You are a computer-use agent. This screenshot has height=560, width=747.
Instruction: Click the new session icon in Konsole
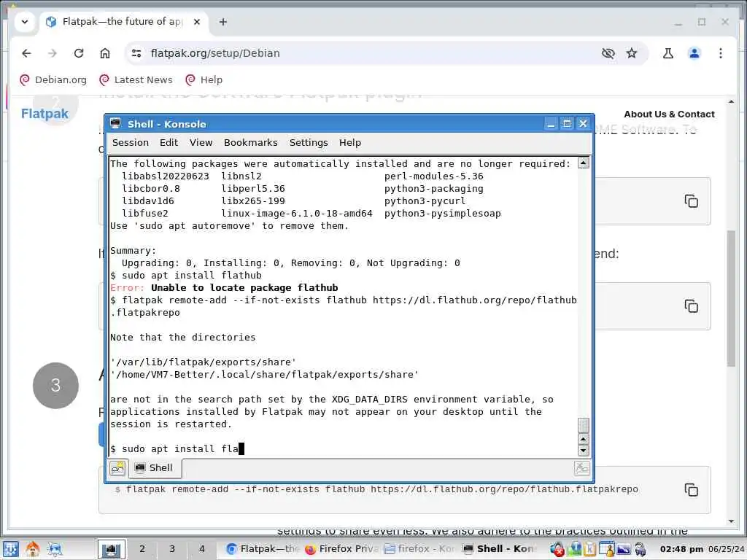tap(117, 468)
